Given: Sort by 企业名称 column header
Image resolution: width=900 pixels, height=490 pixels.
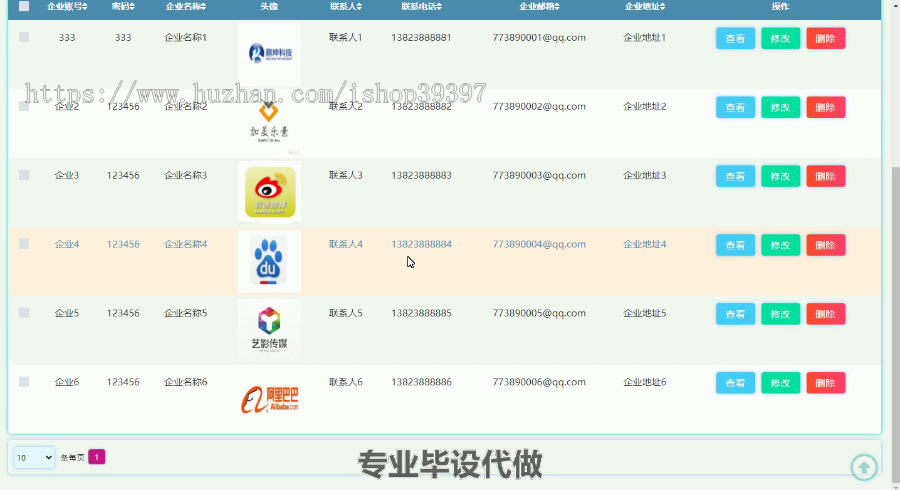Looking at the screenshot, I should [x=185, y=6].
